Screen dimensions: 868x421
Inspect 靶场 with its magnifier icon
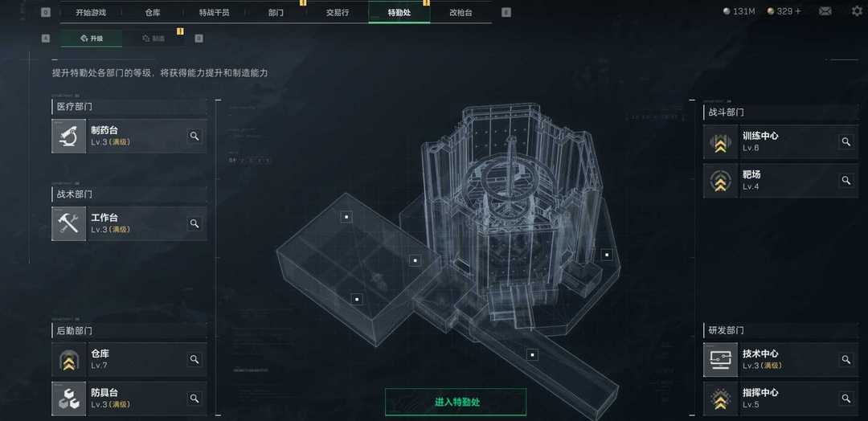845,180
